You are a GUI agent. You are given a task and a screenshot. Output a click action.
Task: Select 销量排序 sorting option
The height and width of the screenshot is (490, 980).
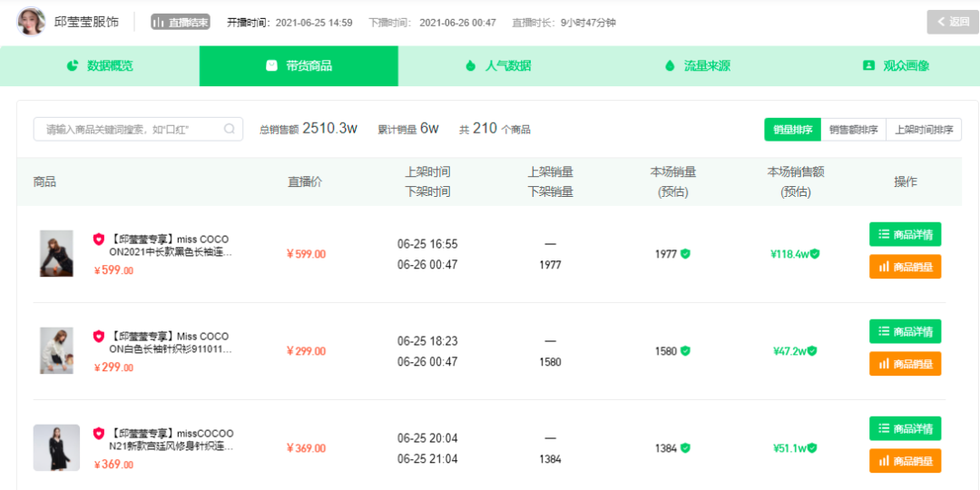[x=792, y=130]
